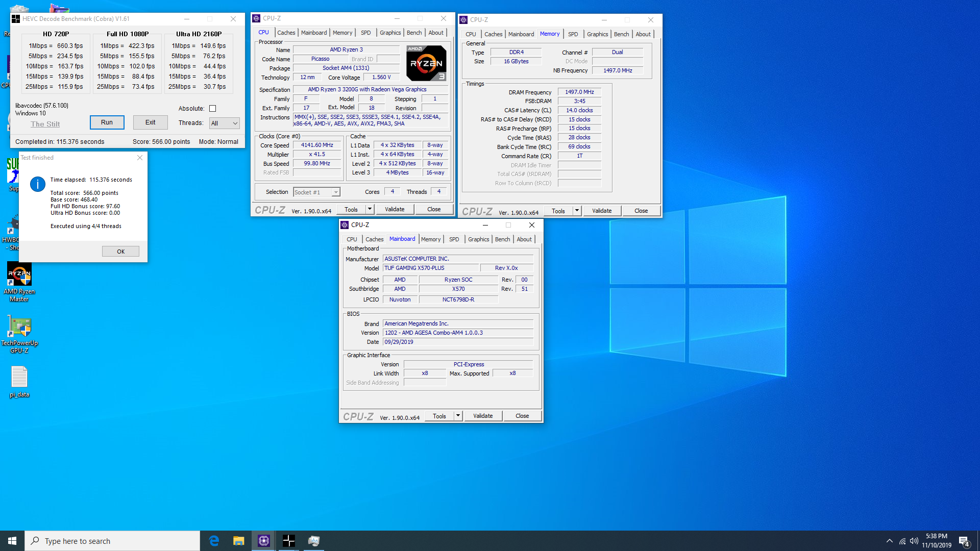Expand Tools arrow in CPU-Z CPU window
Image resolution: width=980 pixels, height=551 pixels.
click(370, 209)
